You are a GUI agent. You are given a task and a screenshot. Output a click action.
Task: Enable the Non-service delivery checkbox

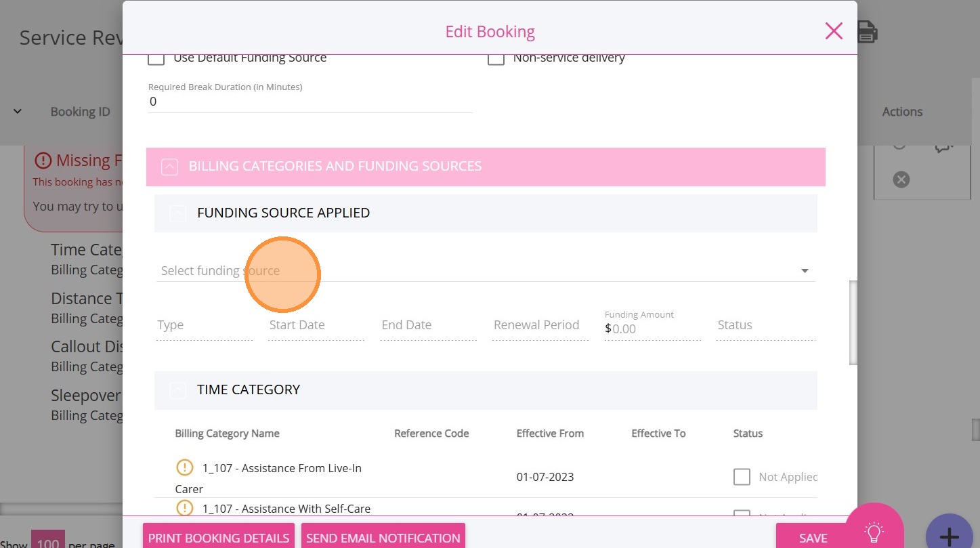(x=496, y=58)
